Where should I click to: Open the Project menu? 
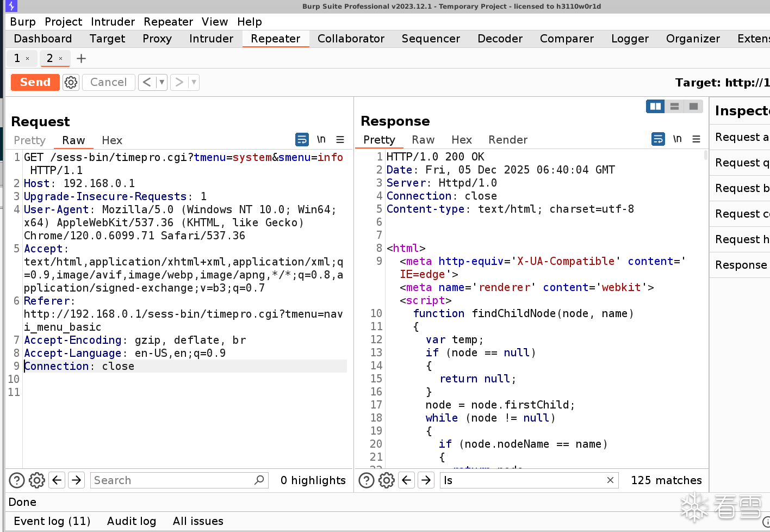(x=64, y=22)
